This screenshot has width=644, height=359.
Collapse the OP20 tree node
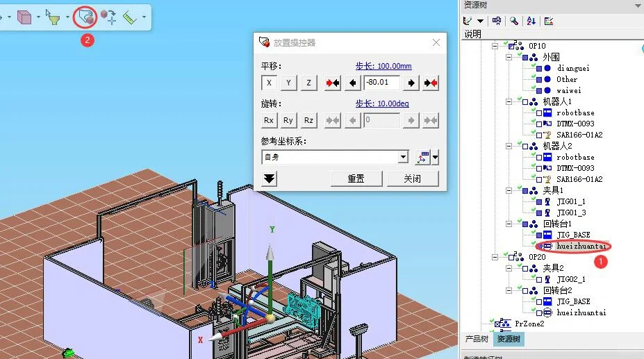(495, 257)
